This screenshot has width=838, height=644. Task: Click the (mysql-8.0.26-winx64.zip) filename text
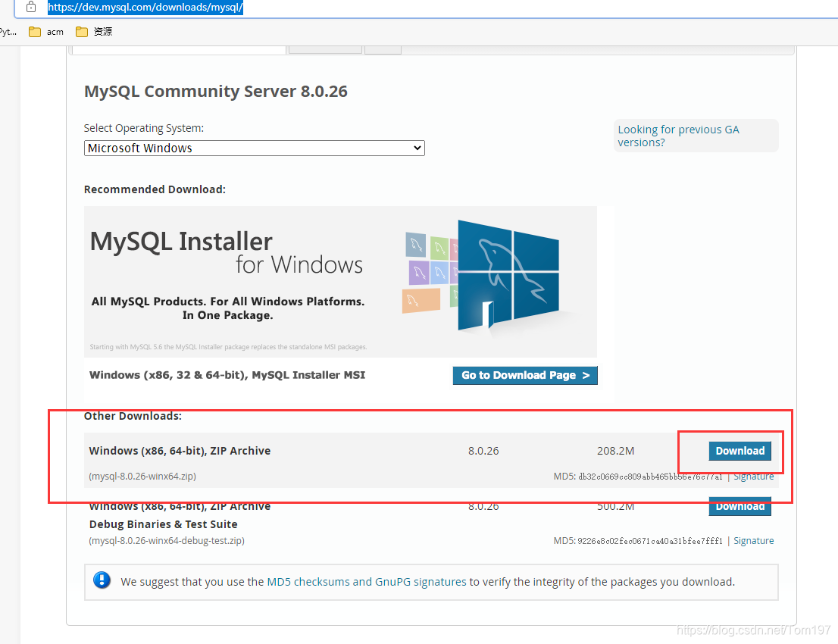pos(142,477)
